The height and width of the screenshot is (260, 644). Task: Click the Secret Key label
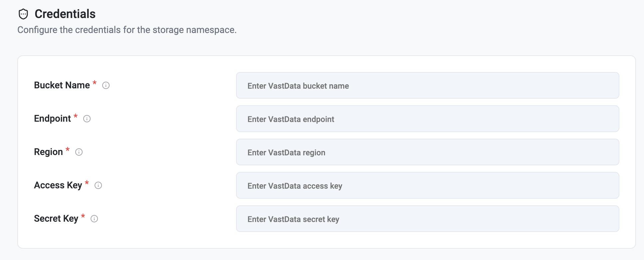pyautogui.click(x=56, y=219)
